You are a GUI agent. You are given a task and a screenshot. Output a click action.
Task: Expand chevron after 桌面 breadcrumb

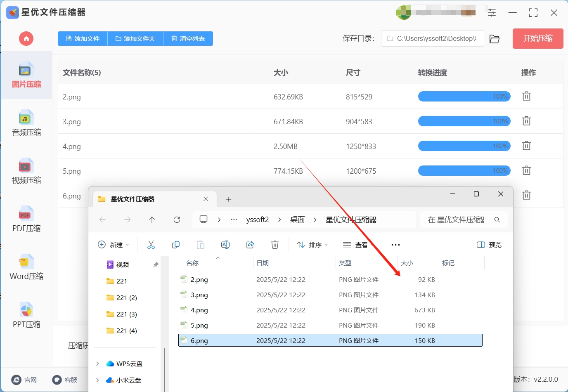315,220
